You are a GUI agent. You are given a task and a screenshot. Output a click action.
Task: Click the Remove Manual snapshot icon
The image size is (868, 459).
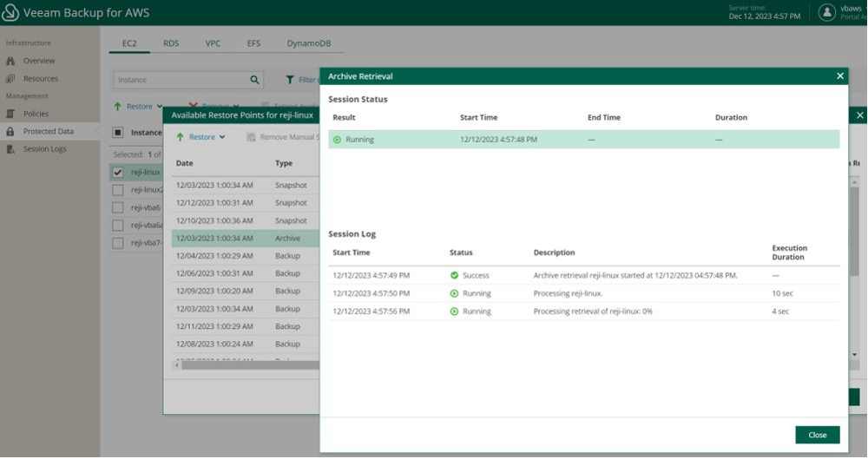click(252, 137)
